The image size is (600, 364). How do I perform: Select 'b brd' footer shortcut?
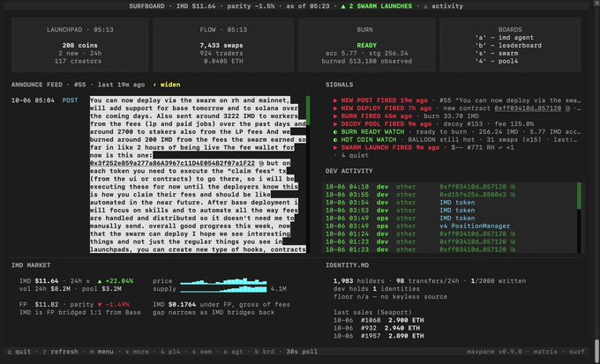pyautogui.click(x=265, y=352)
